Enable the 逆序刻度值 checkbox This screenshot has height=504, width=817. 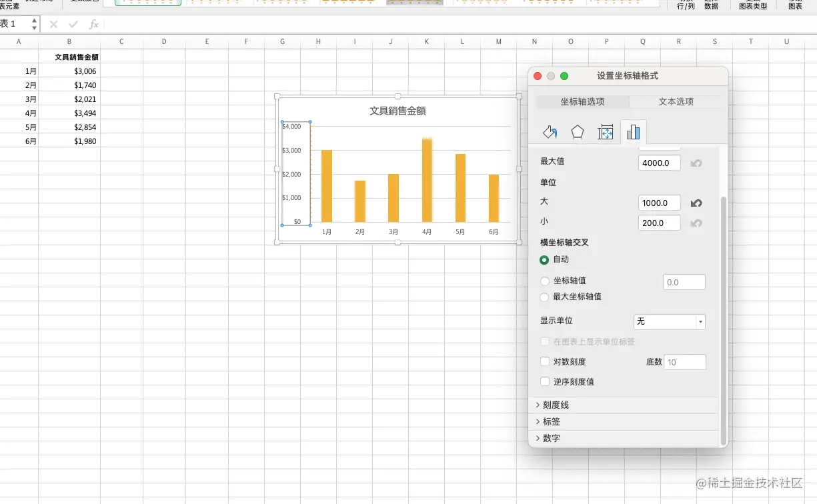click(545, 382)
